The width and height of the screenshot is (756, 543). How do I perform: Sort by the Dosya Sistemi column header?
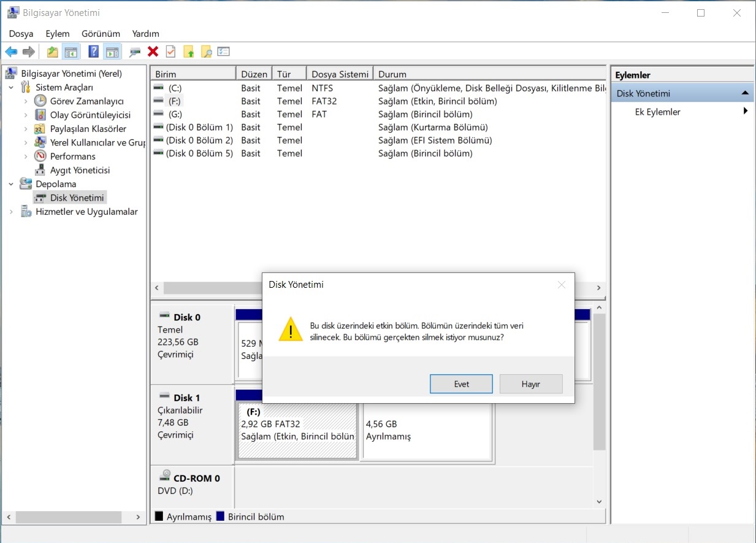coord(339,74)
